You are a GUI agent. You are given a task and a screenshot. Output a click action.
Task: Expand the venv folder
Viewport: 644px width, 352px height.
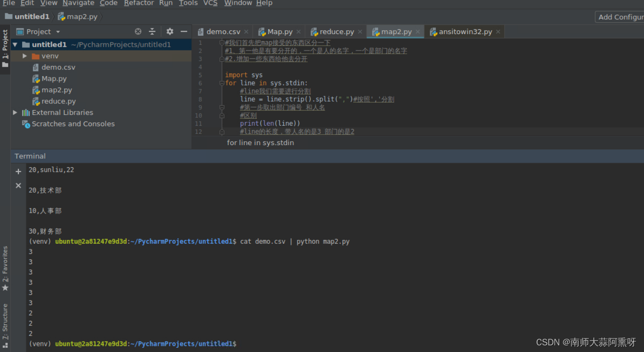[25, 56]
